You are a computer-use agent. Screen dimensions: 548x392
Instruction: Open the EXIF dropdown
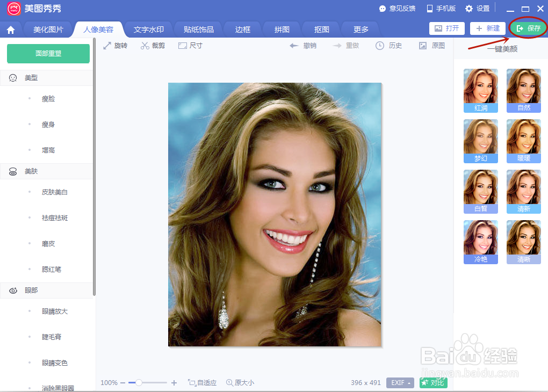tap(400, 382)
